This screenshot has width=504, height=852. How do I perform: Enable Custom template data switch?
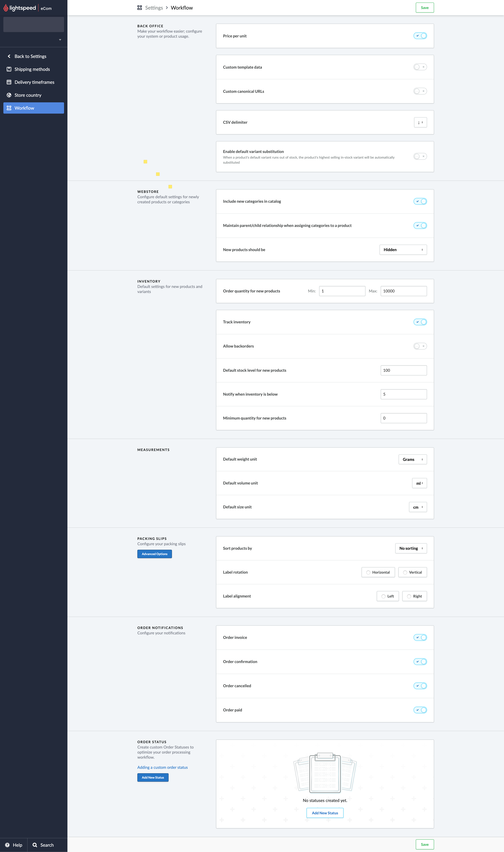pyautogui.click(x=420, y=67)
